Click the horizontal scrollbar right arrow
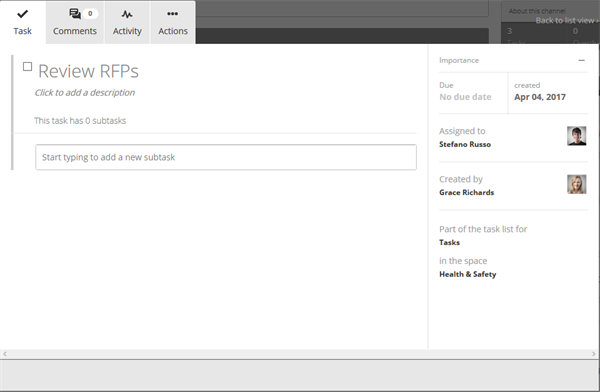 tap(594, 354)
